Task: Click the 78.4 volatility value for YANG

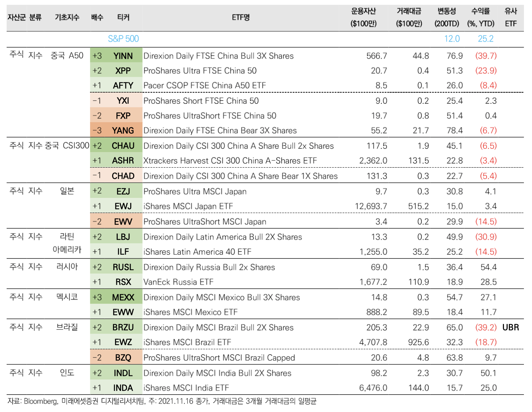Action: [x=455, y=130]
